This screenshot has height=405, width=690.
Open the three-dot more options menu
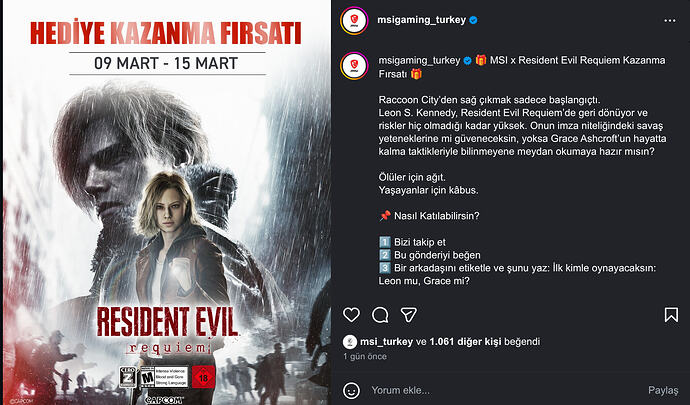pos(670,21)
